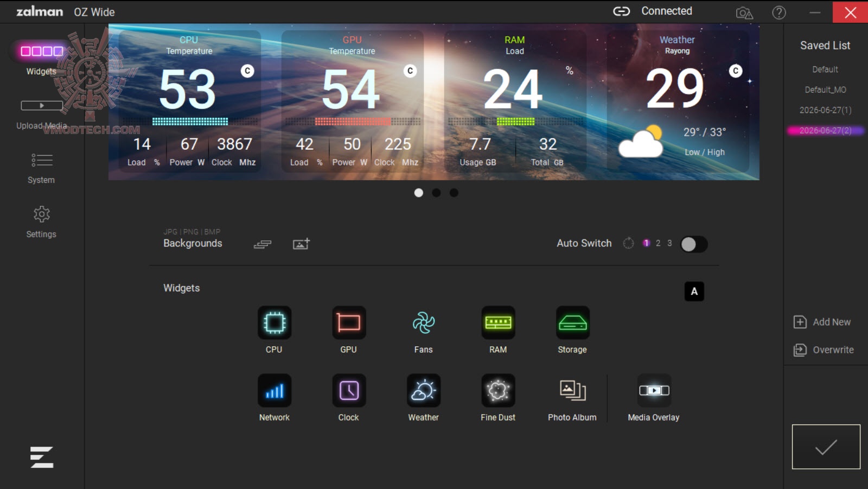Toggle the Weather temperature unit C badge
The width and height of the screenshot is (868, 489).
point(736,71)
